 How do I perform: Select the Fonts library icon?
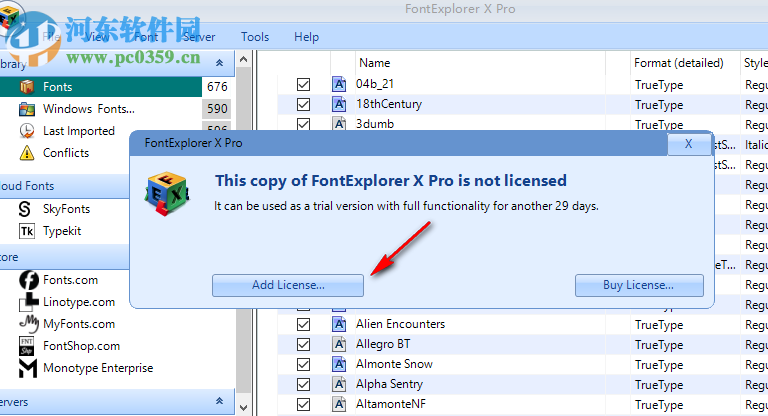click(27, 87)
